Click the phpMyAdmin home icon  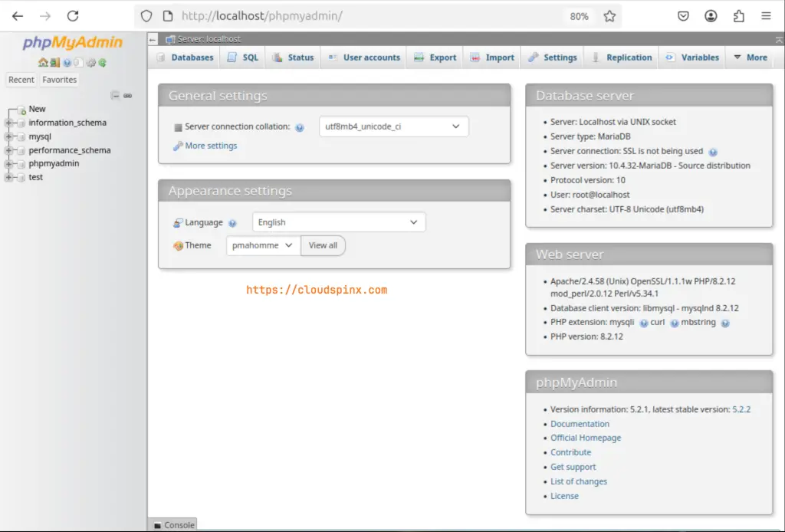43,63
